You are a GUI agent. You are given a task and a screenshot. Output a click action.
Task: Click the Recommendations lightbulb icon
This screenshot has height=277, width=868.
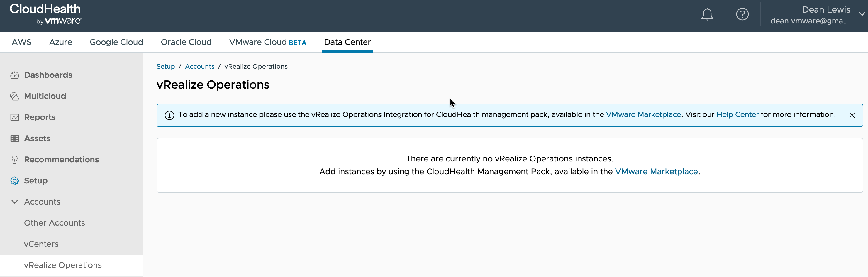(14, 160)
